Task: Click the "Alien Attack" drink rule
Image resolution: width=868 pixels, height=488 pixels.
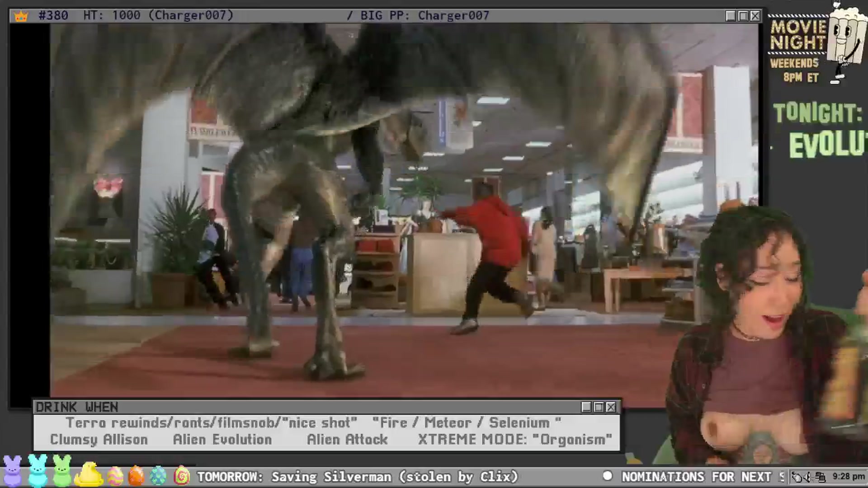Action: click(347, 440)
